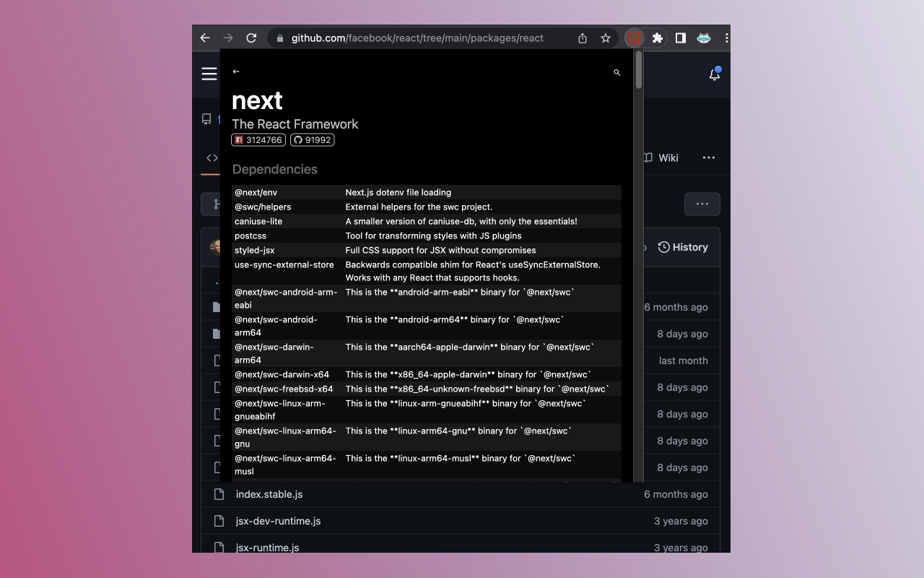924x578 pixels.
Task: Open postcss dependency
Action: pyautogui.click(x=250, y=236)
